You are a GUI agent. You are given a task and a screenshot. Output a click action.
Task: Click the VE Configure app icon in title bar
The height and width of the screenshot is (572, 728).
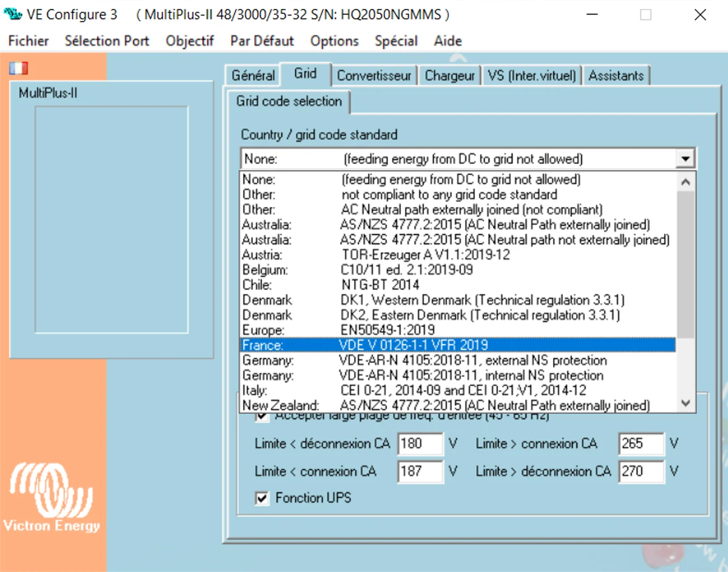[13, 14]
